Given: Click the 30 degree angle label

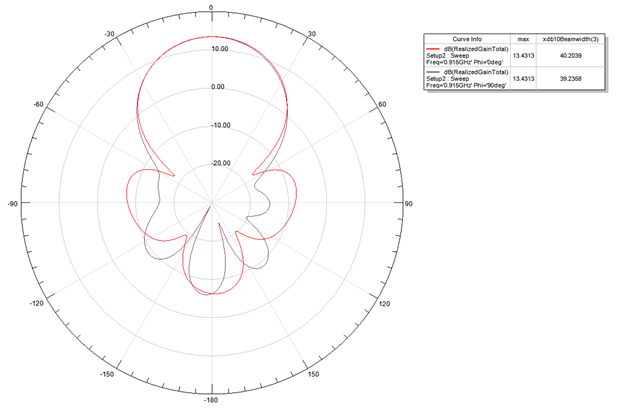Looking at the screenshot, I should [311, 34].
